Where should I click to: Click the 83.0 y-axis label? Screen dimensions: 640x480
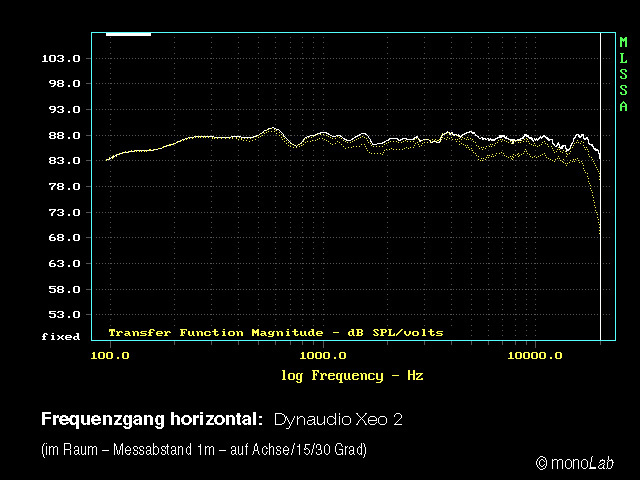[64, 161]
